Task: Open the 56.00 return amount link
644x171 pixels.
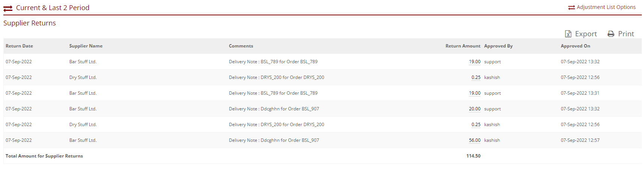Action: pos(474,140)
